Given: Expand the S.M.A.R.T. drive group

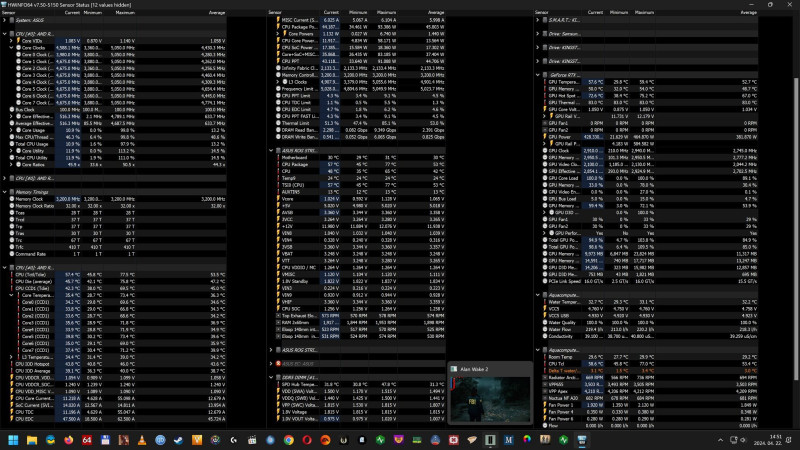Looking at the screenshot, I should tap(538, 20).
